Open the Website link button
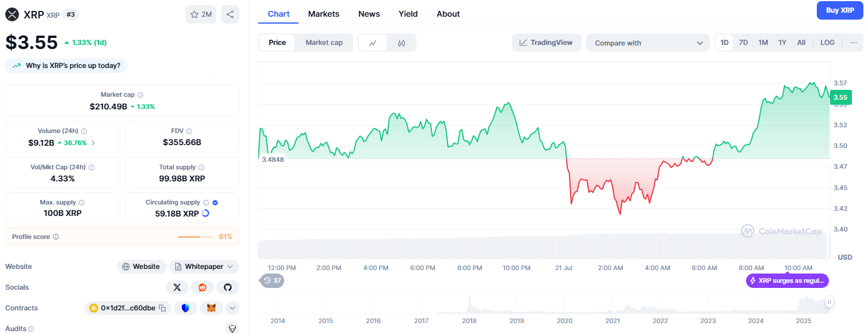 click(x=142, y=267)
